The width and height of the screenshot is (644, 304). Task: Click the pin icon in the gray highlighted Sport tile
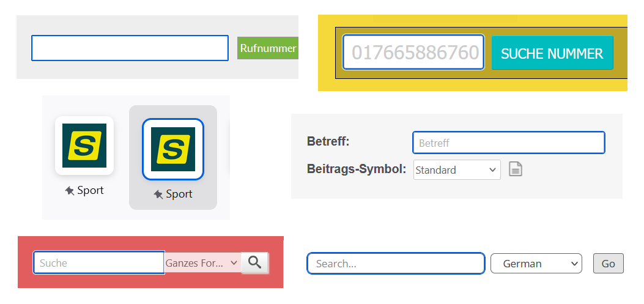158,195
